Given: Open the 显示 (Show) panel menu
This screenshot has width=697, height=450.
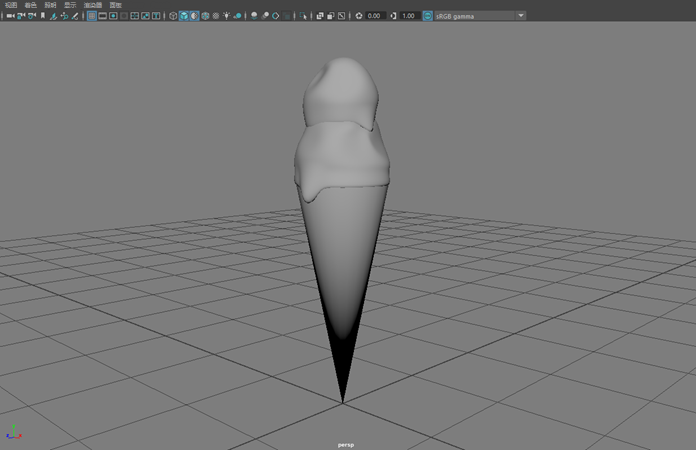Looking at the screenshot, I should click(x=70, y=5).
